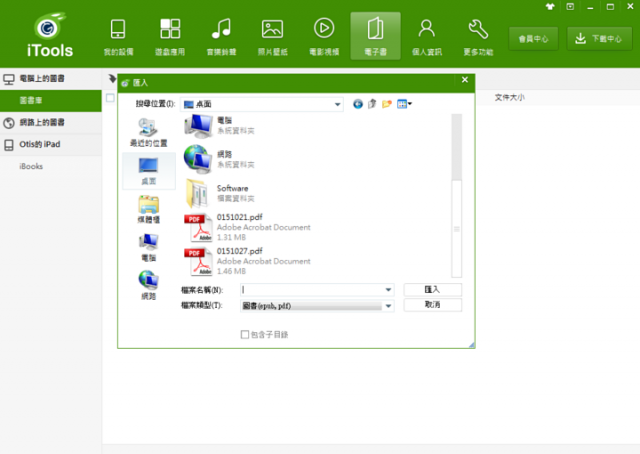640x454 pixels.
Task: Open the download center button
Action: coord(600,39)
